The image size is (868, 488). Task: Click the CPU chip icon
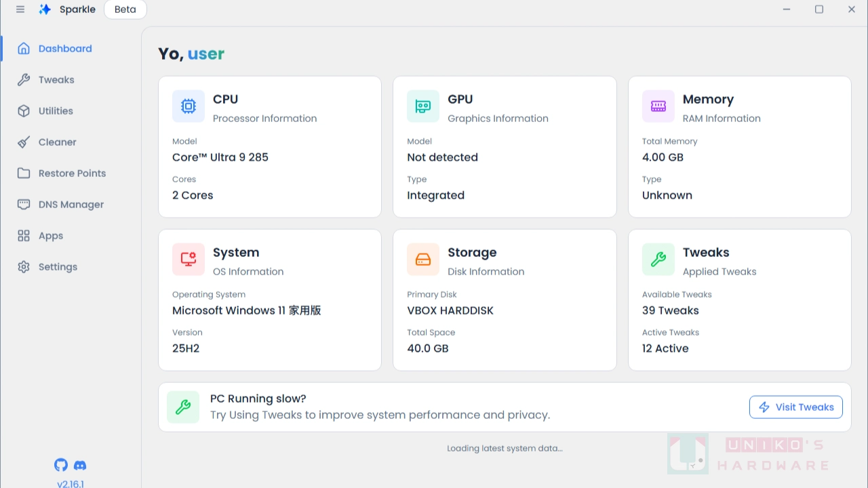(189, 106)
